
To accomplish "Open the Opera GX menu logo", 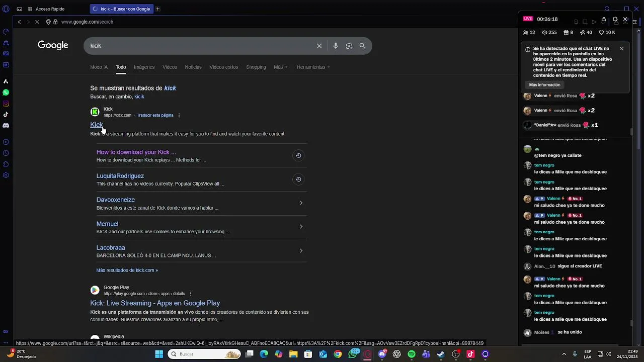I will [6, 9].
